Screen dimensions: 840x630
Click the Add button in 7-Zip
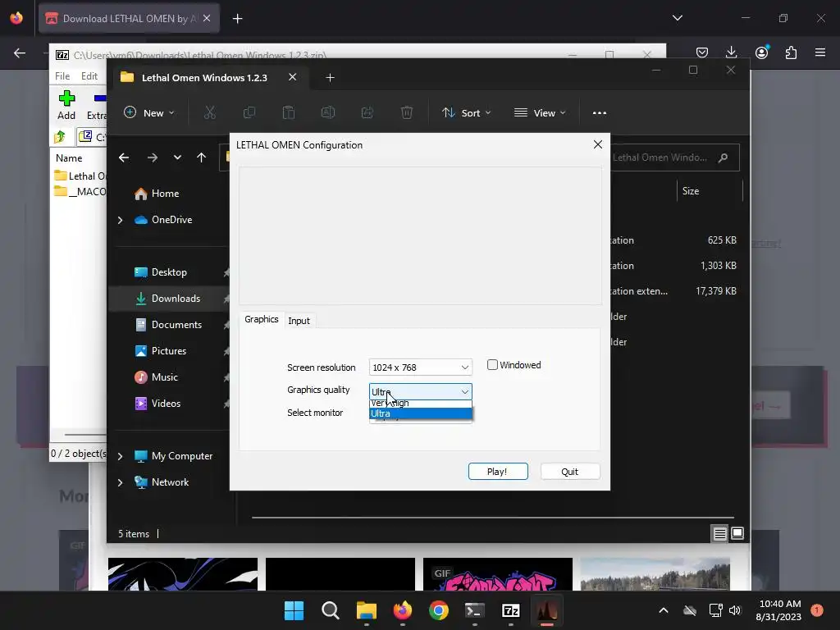tap(66, 105)
